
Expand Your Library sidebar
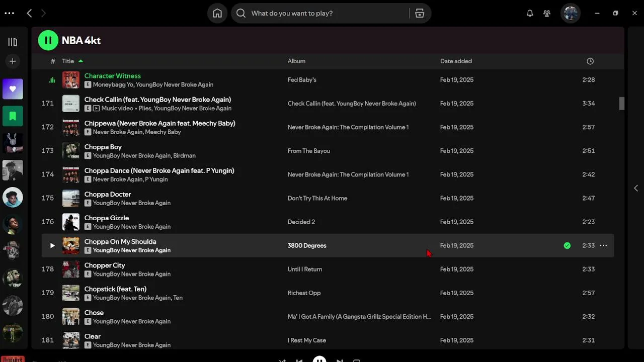coord(13,42)
